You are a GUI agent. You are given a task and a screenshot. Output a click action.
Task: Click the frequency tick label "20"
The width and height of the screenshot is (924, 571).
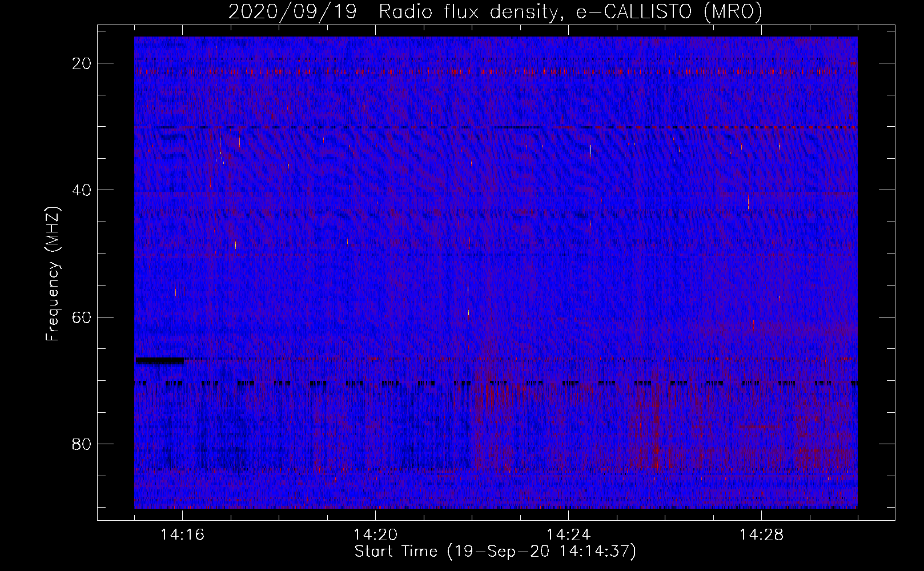click(x=82, y=63)
